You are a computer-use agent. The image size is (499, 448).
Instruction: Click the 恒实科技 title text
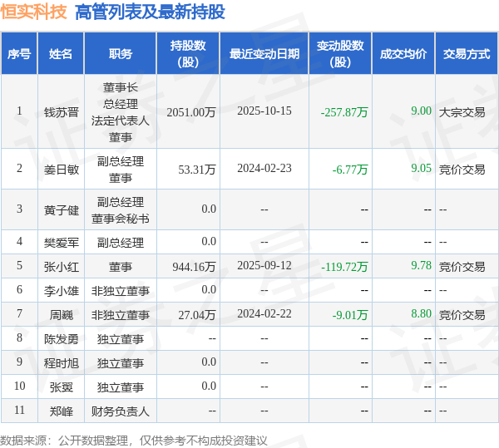pyautogui.click(x=34, y=12)
